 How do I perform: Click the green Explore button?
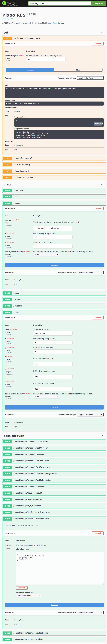98,3
